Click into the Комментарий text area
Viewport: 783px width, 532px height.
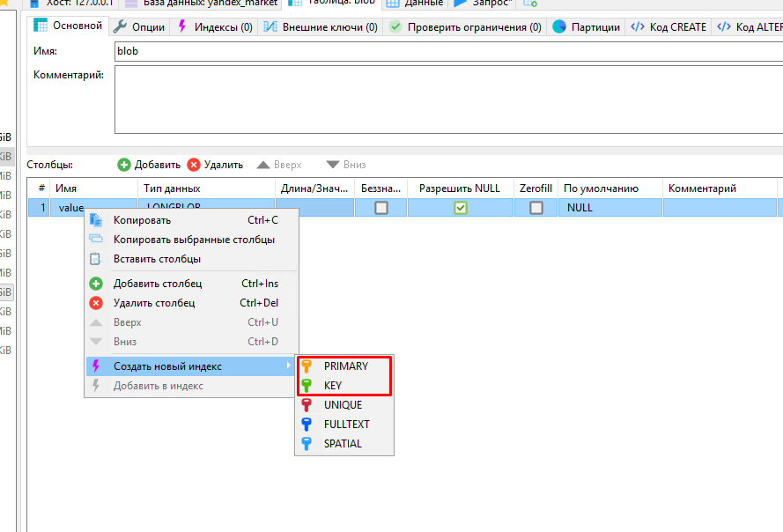click(x=448, y=100)
